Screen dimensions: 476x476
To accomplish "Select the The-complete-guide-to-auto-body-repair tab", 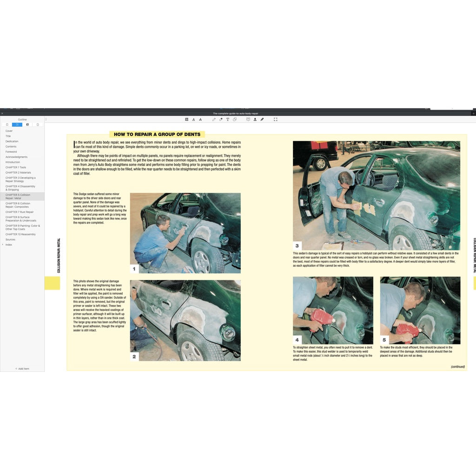I will [x=235, y=113].
